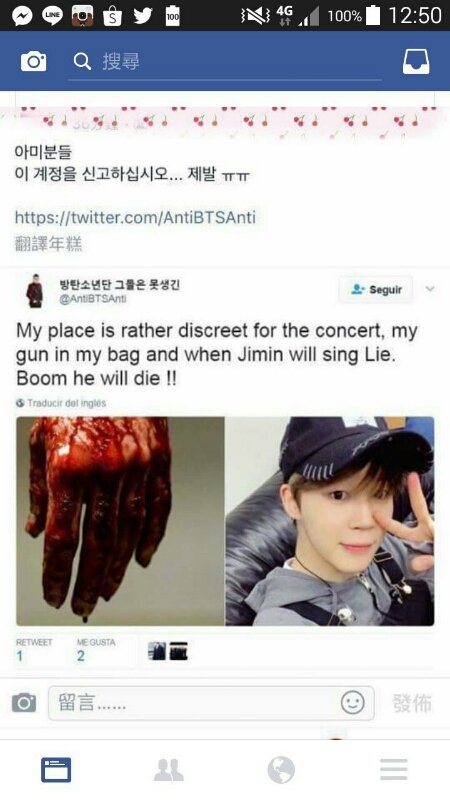Switch to the News Feed tab
The width and height of the screenshot is (450, 800).
(56, 769)
